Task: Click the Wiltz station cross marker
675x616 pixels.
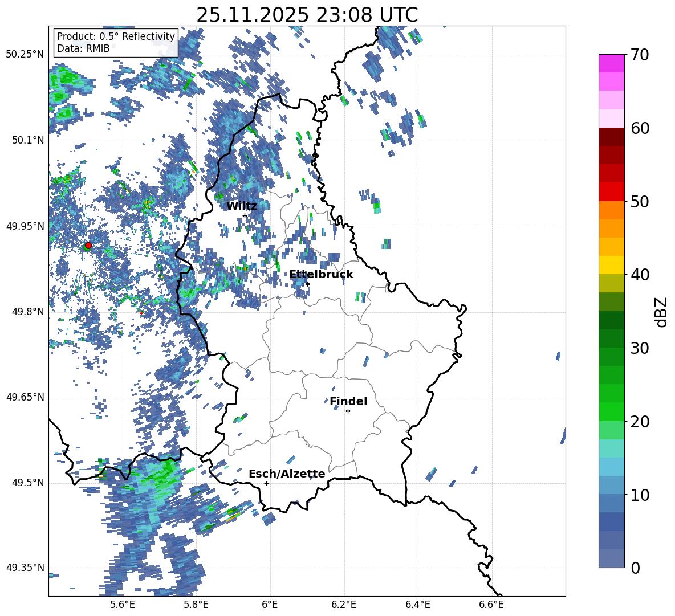Action: coord(245,215)
